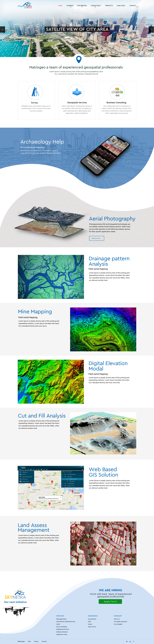Screen dimensions: 154x644
Task: Open the LiDAR footer link
Action: [58, 624]
